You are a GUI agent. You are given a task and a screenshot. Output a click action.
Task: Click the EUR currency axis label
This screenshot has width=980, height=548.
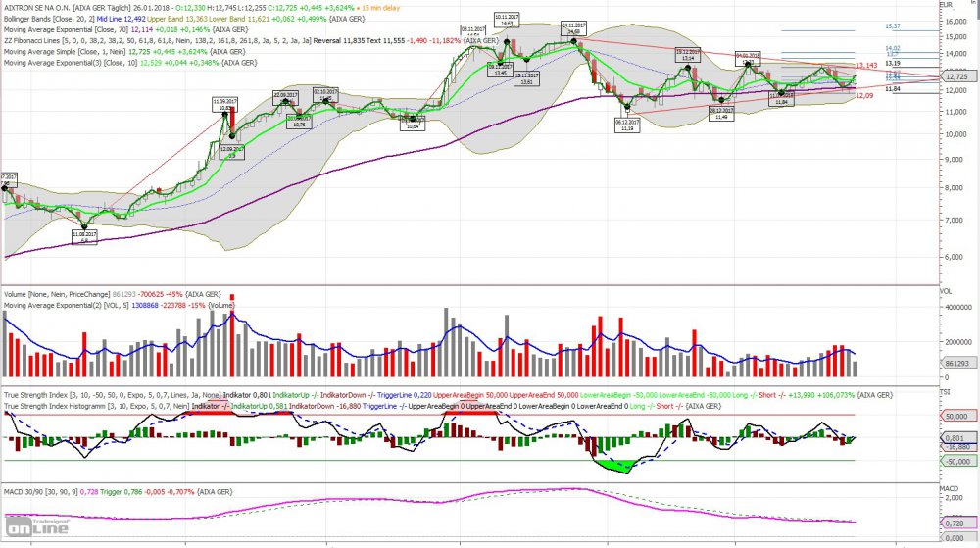[x=947, y=4]
